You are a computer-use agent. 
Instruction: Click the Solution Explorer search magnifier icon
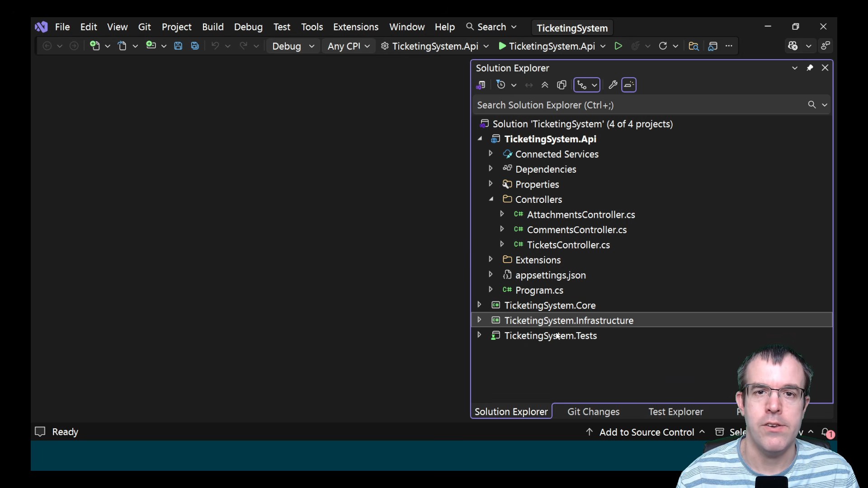coord(812,105)
